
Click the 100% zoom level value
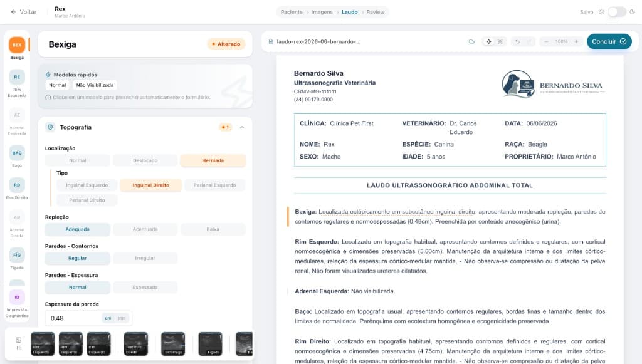[x=561, y=42]
